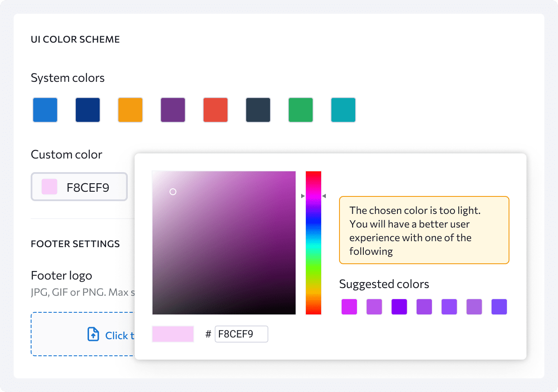Choose the navy blue system color
558x392 pixels.
point(88,110)
